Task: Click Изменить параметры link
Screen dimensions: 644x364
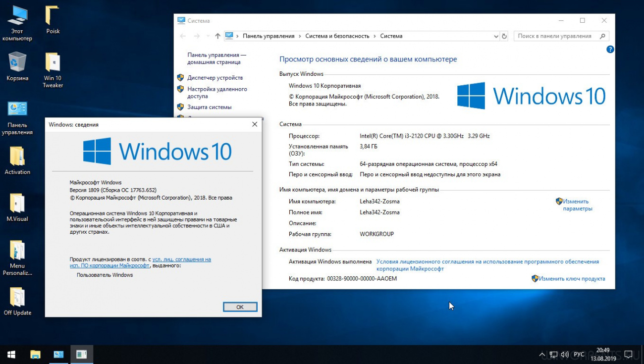Action: 577,205
